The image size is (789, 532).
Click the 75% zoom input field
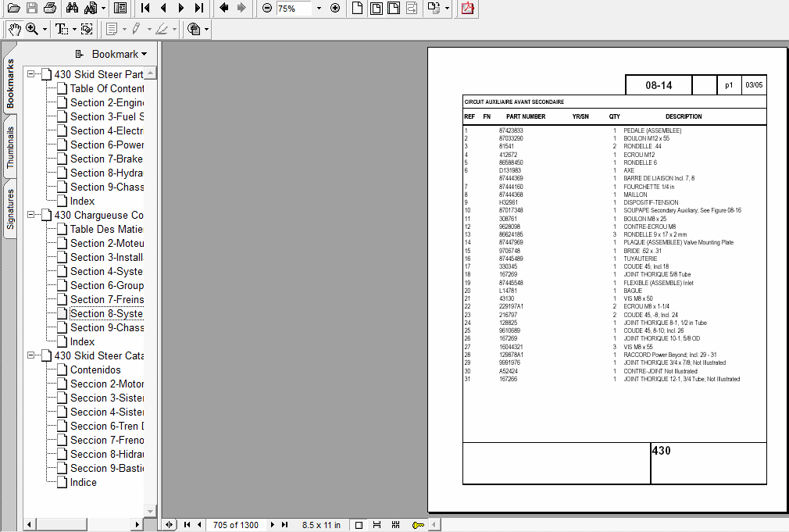(x=295, y=8)
